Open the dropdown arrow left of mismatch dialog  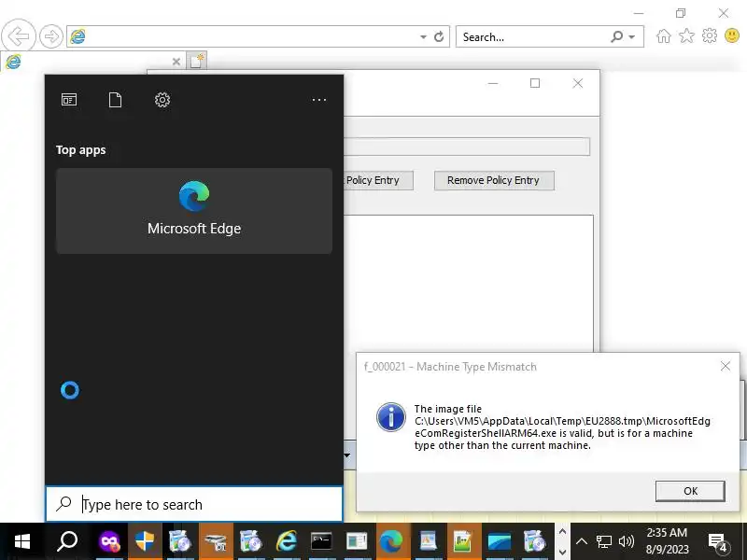pos(347,455)
